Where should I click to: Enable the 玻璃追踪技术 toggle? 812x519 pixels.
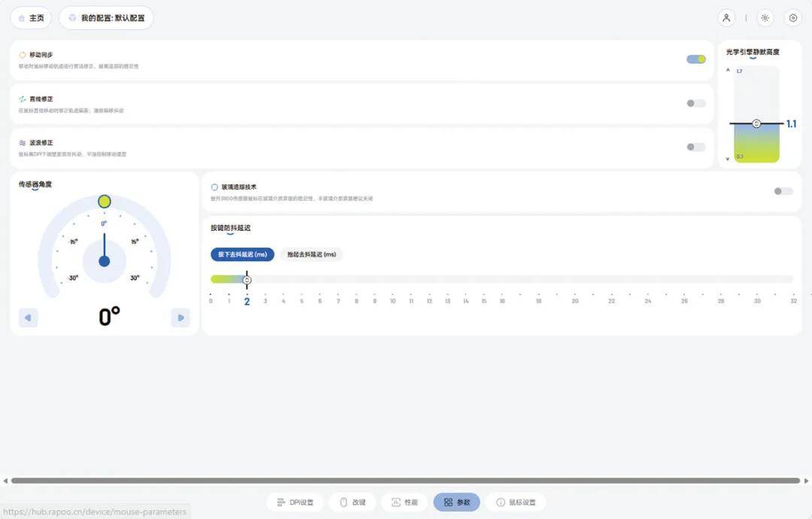(x=783, y=191)
